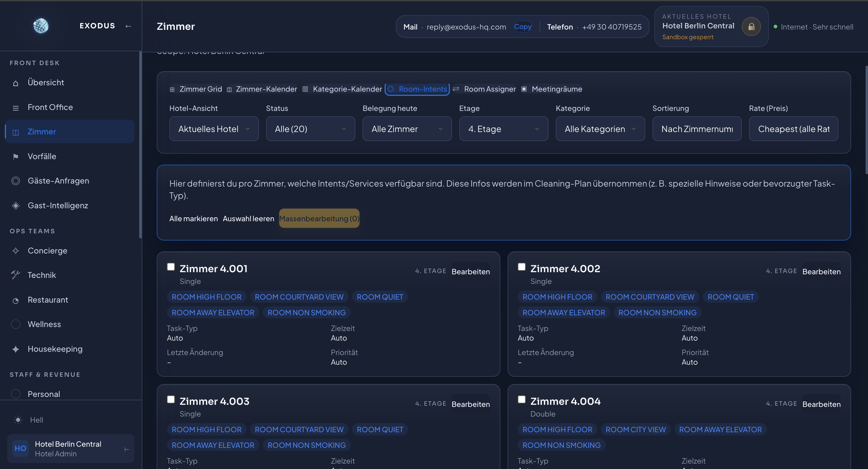Click the Personal circle icon
This screenshot has width=868, height=469.
coord(15,394)
